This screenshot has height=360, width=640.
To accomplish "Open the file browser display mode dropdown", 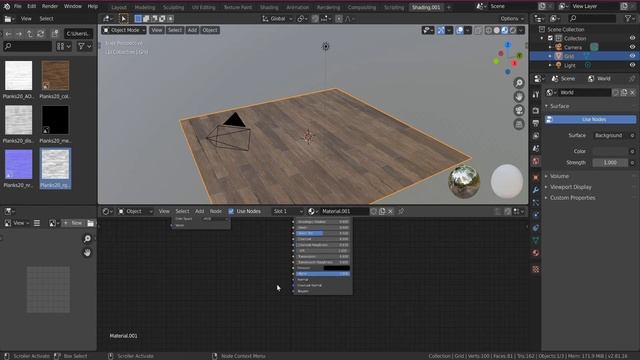I will pos(64,46).
